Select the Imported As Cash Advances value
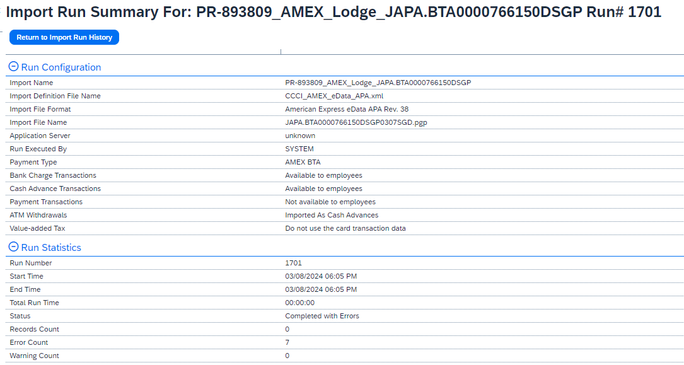Image resolution: width=684 pixels, height=365 pixels. tap(332, 215)
